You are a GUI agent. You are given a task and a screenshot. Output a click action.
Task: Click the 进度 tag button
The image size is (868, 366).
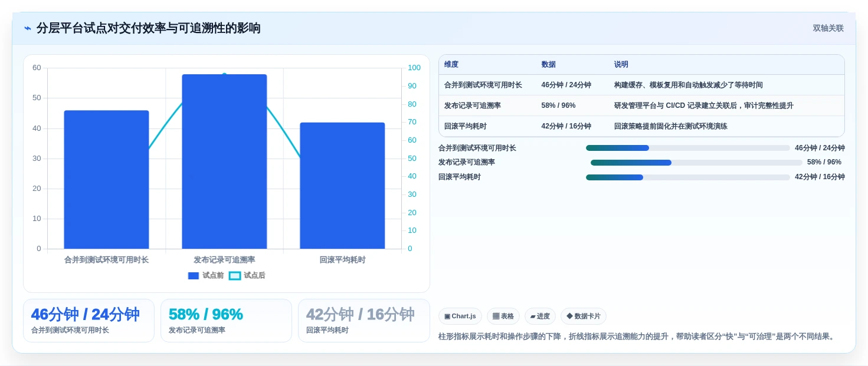click(x=540, y=316)
